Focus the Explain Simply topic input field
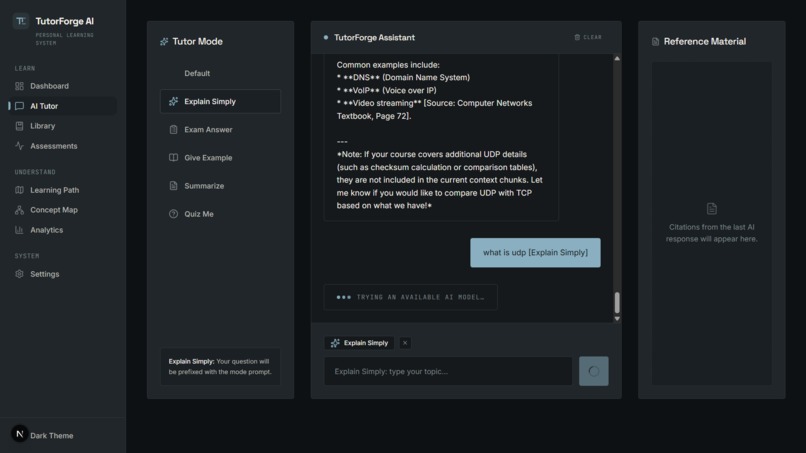806x453 pixels. point(448,371)
